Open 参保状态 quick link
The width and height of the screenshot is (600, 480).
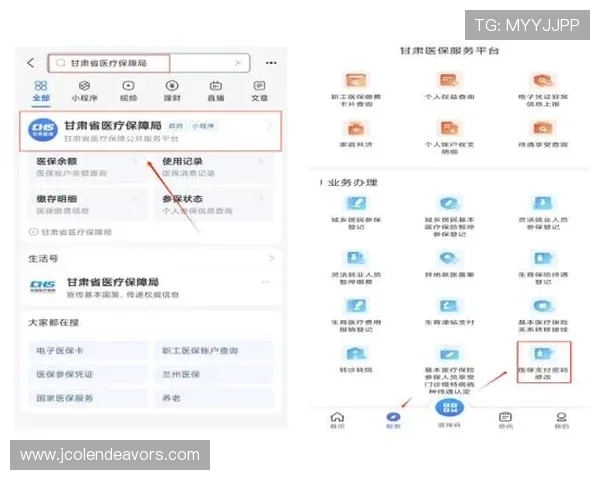214,204
